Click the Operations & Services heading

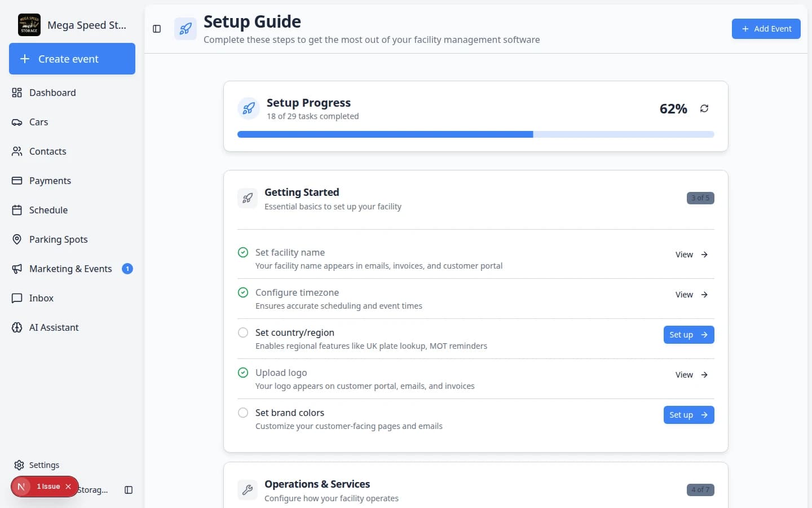317,484
